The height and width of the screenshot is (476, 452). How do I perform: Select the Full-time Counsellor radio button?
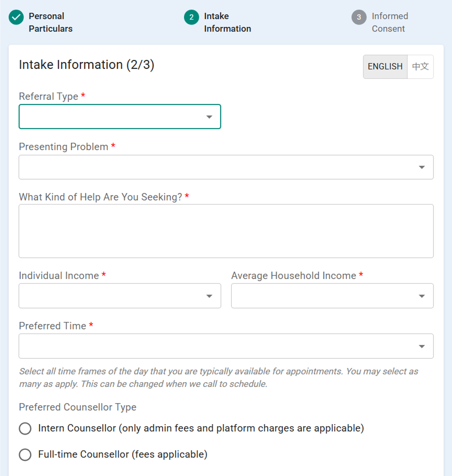pyautogui.click(x=25, y=454)
